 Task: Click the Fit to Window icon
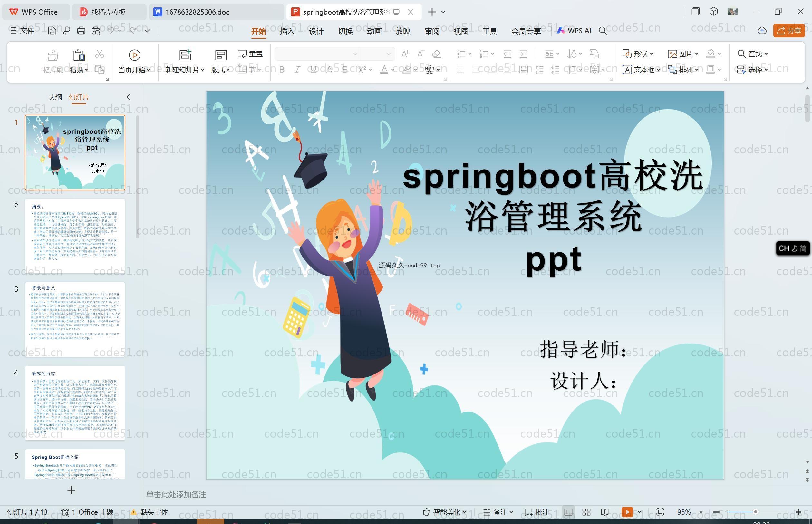(660, 512)
